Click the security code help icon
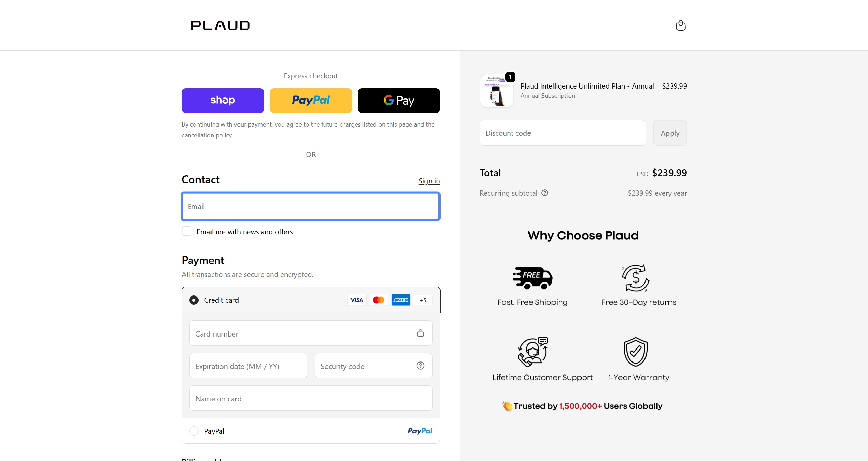The image size is (868, 461). coord(420,366)
